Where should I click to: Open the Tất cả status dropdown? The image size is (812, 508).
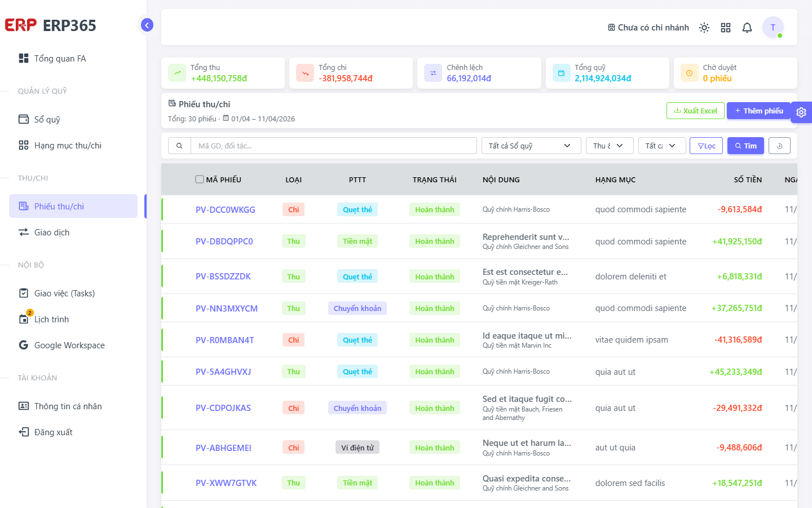662,146
